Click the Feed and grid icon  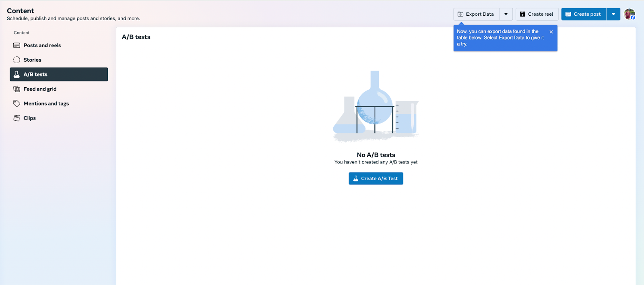tap(17, 89)
